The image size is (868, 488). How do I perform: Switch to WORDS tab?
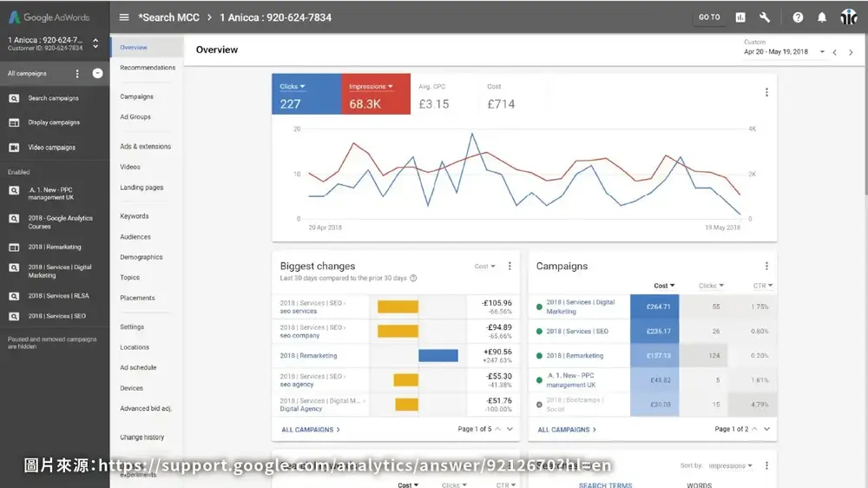coord(699,485)
